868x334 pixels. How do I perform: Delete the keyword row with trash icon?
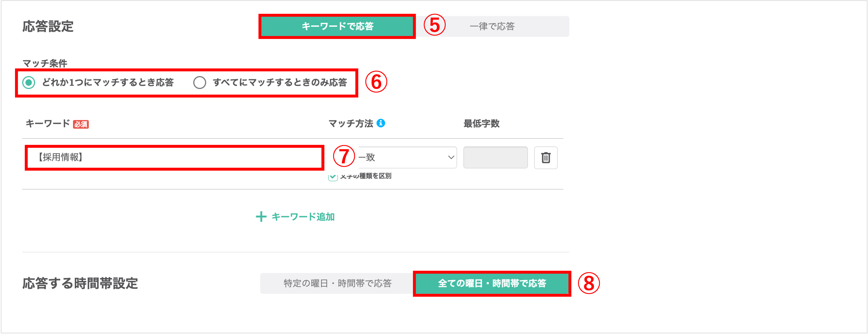coord(546,158)
